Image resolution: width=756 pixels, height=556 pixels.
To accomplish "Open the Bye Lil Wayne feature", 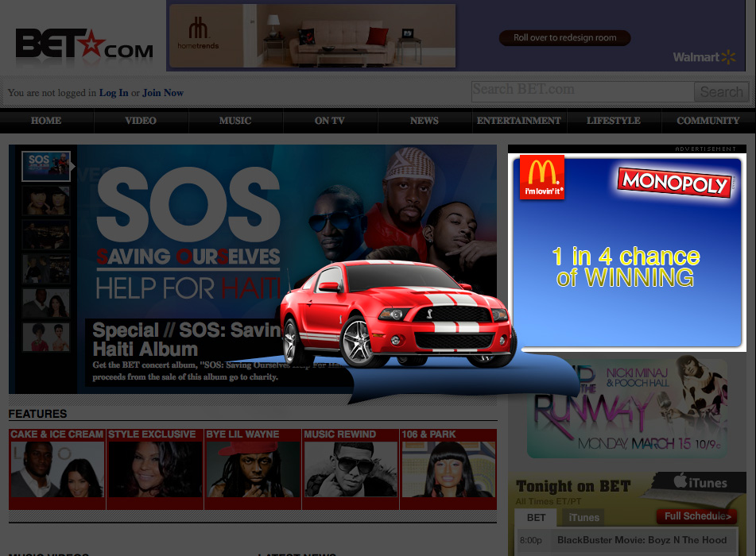I will [x=253, y=469].
